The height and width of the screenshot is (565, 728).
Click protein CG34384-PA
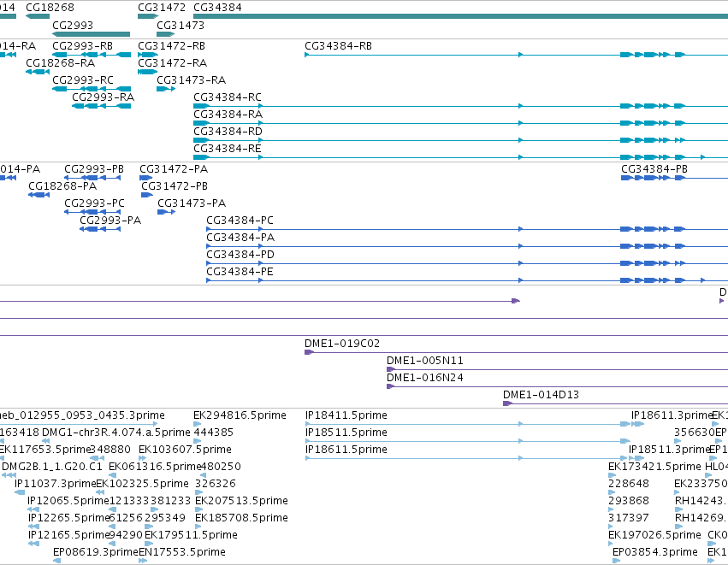click(x=240, y=238)
